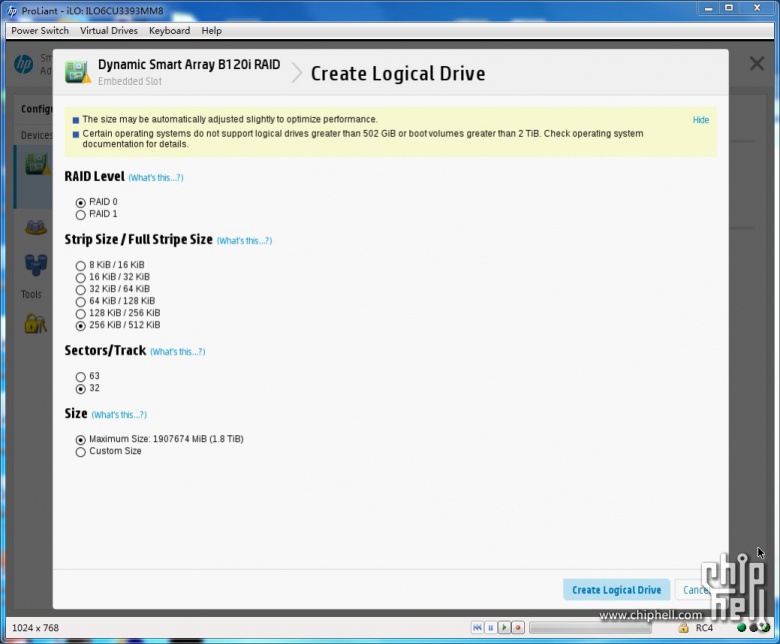Click the blue drives icon in sidebar

click(x=36, y=265)
